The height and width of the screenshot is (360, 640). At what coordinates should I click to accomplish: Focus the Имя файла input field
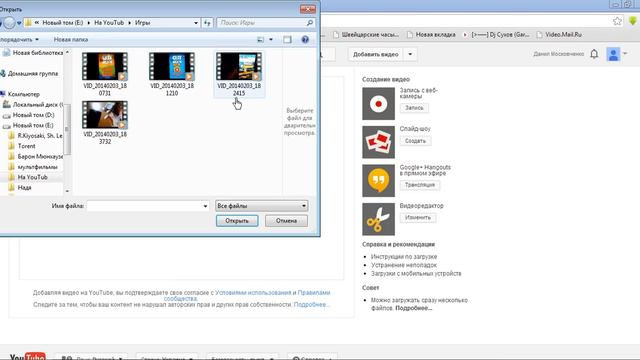[144, 206]
